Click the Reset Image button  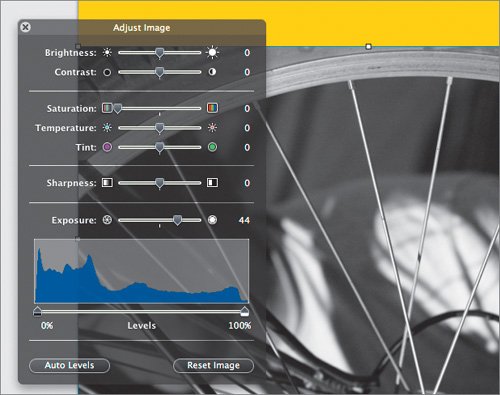213,365
